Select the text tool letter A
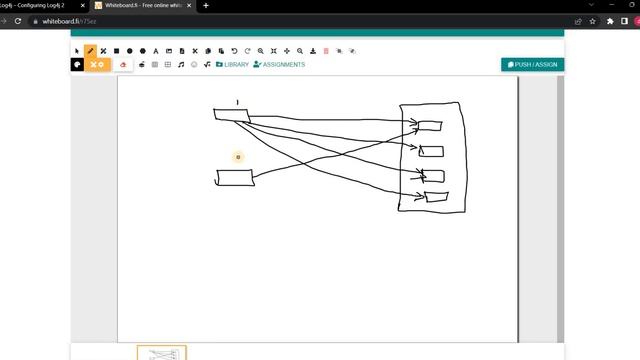640x360 pixels. 156,51
